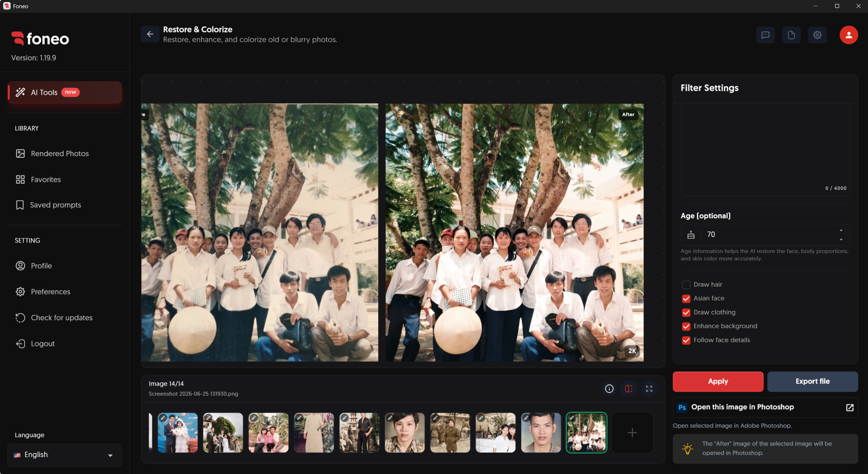The height and width of the screenshot is (474, 868).
Task: Enable the Draw hair checkbox
Action: [686, 285]
